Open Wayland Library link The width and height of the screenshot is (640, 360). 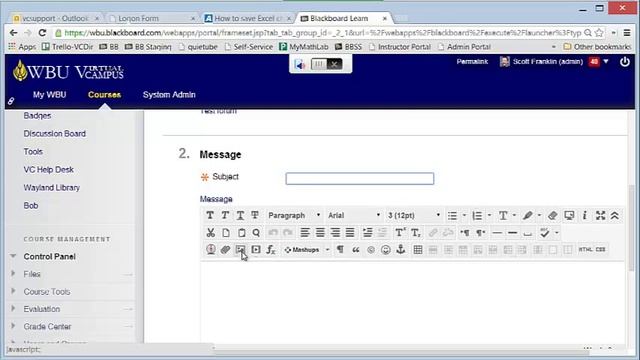(52, 188)
